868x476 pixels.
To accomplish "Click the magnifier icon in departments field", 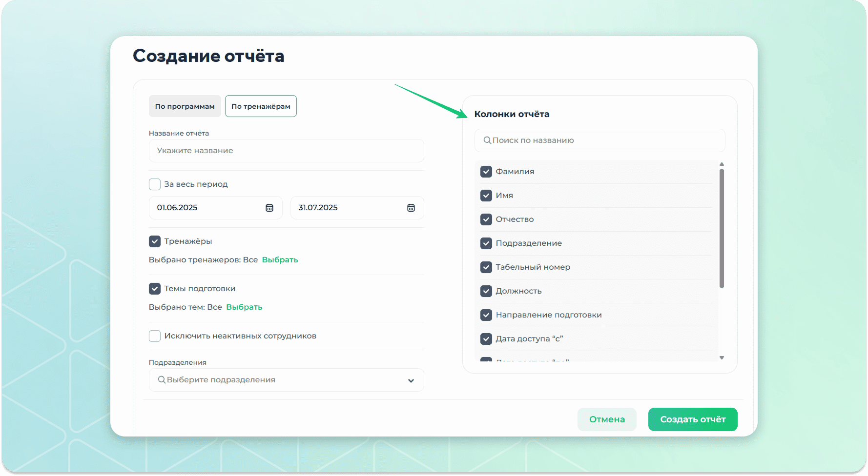I will [x=162, y=380].
